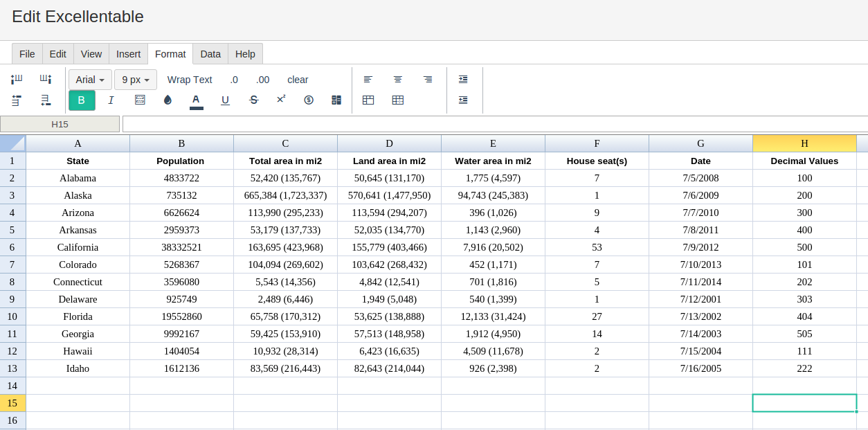Click the clear formatting button
868x430 pixels.
pyautogui.click(x=298, y=80)
